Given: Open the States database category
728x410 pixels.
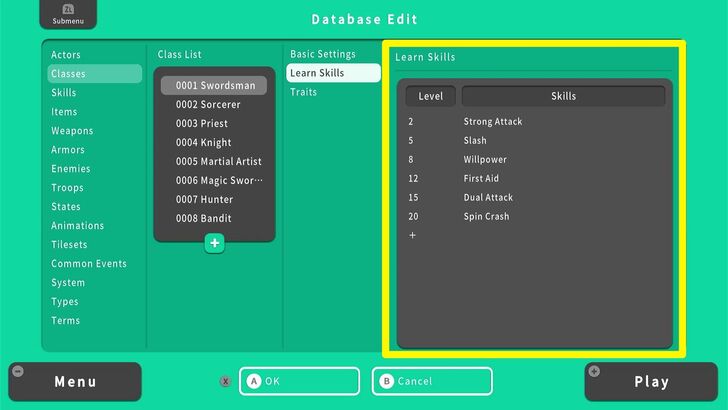Looking at the screenshot, I should [65, 207].
